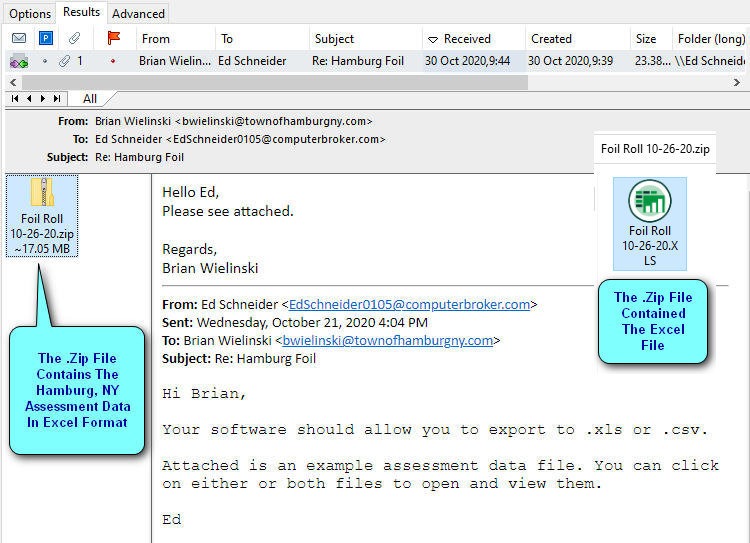Select the All tab below the results

(90, 99)
